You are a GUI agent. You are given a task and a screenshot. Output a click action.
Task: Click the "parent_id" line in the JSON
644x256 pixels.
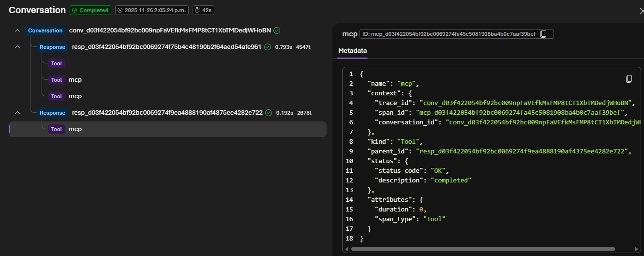500,151
